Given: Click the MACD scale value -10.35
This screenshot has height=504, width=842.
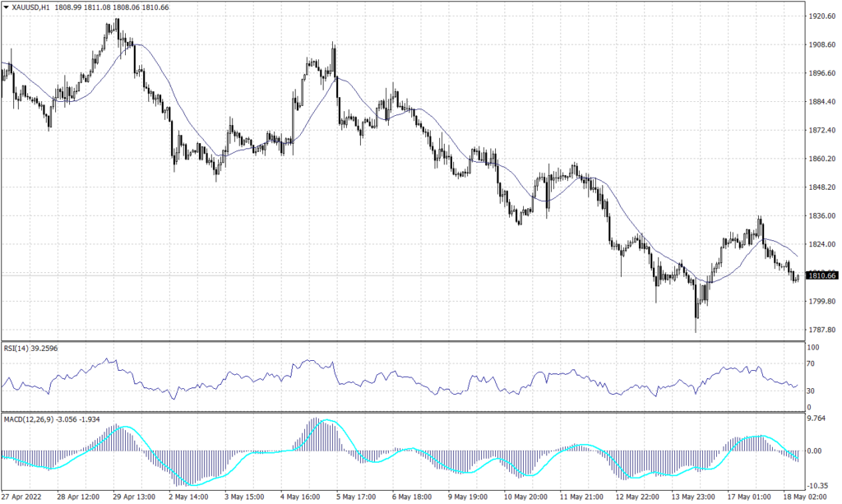Looking at the screenshot, I should pos(817,487).
